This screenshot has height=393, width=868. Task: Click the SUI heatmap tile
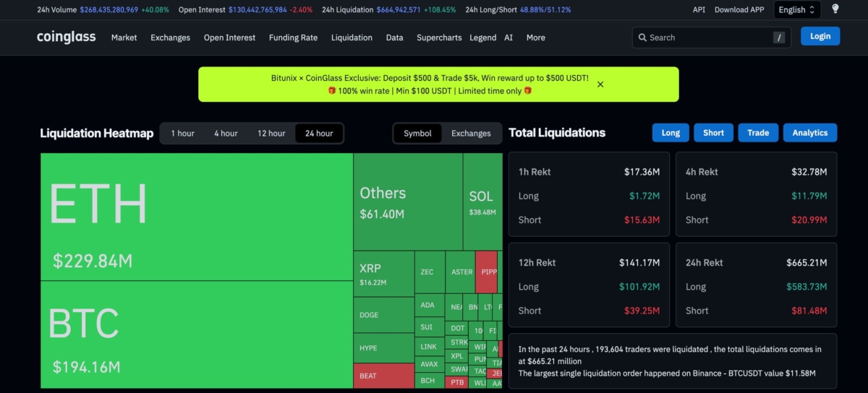(429, 327)
